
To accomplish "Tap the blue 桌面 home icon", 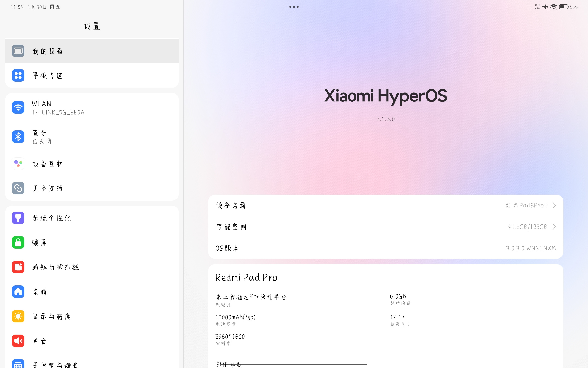I will point(18,292).
